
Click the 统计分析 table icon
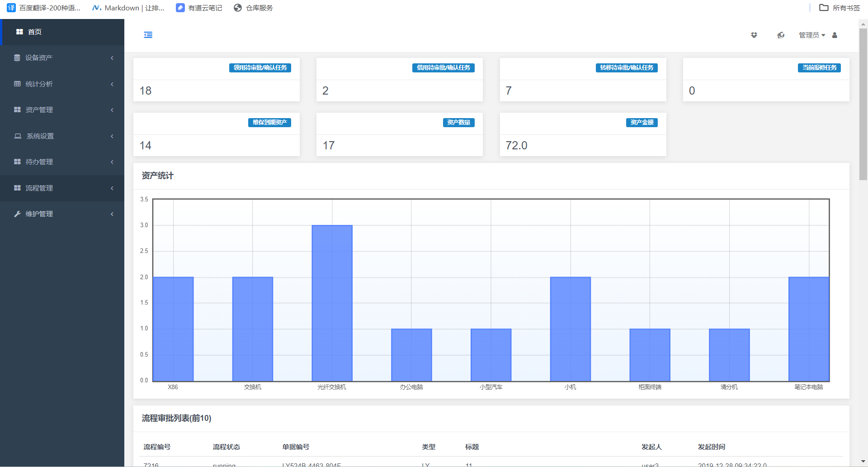(17, 84)
